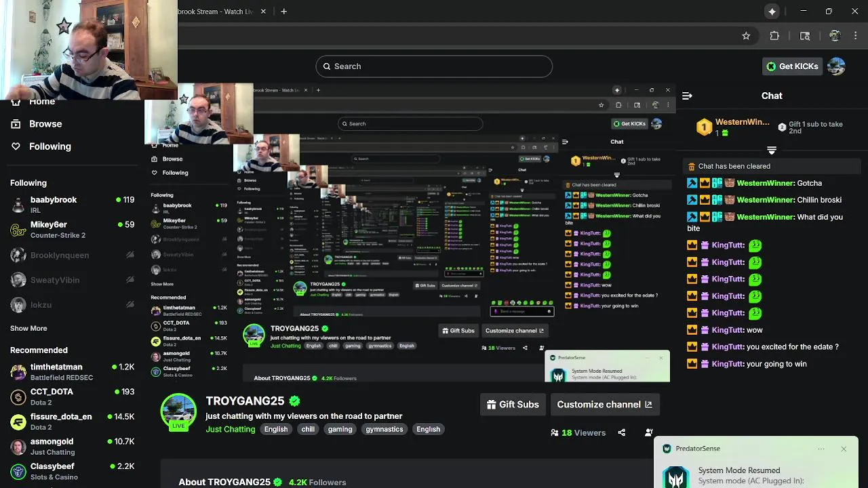Open Customize channel link
Screen dimensions: 868x488
tap(604, 405)
